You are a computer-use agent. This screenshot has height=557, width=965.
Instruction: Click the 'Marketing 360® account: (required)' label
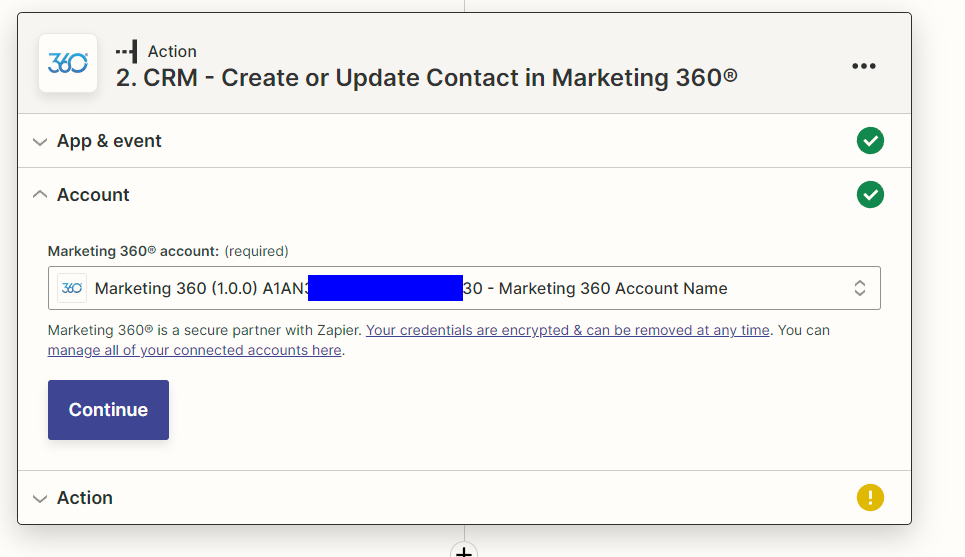pos(168,251)
